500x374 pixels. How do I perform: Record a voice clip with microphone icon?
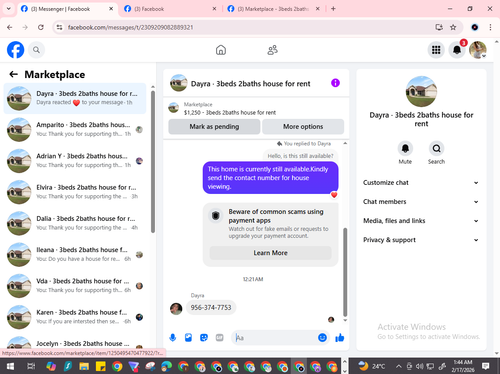(x=173, y=338)
